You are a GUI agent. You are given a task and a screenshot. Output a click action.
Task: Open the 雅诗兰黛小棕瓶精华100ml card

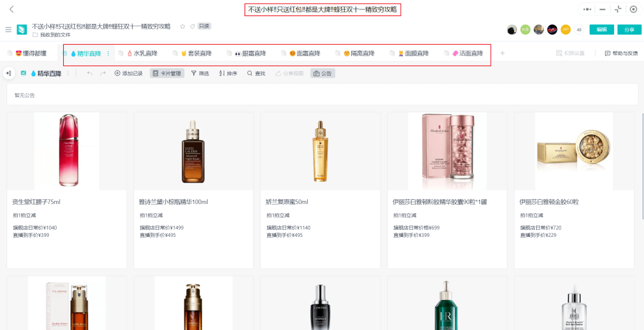pyautogui.click(x=193, y=190)
